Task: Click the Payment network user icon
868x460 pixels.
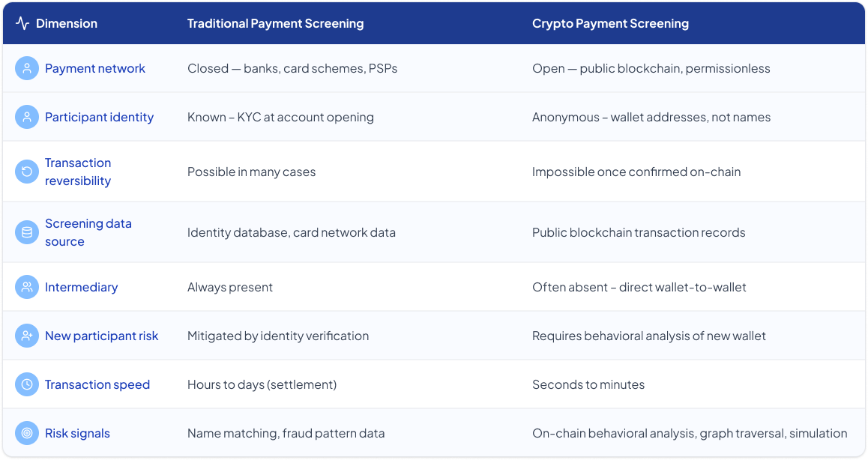Action: (x=26, y=68)
